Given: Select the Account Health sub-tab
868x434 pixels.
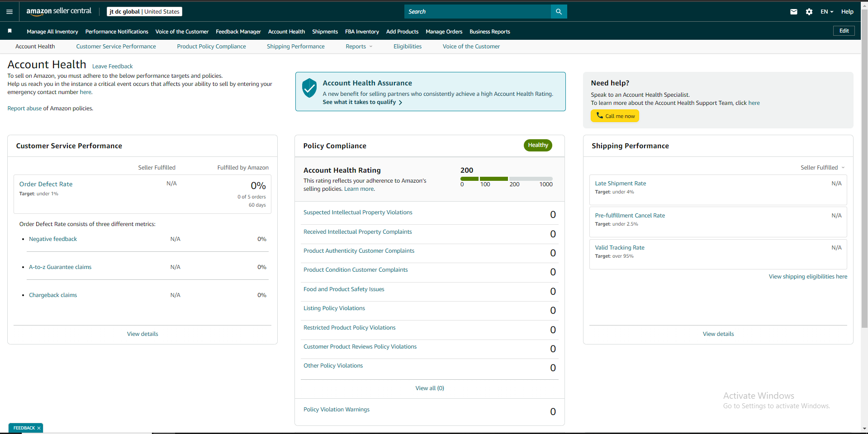Looking at the screenshot, I should [x=35, y=47].
